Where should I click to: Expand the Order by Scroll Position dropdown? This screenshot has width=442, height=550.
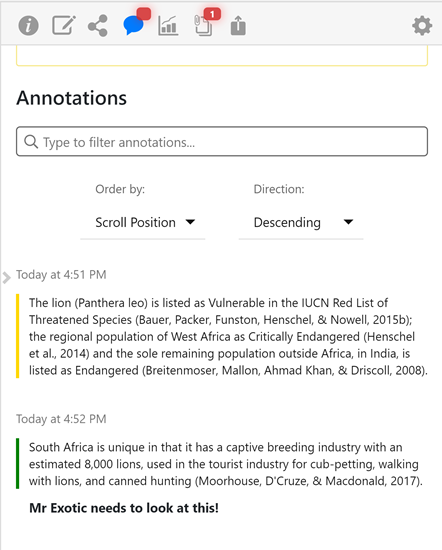(143, 222)
